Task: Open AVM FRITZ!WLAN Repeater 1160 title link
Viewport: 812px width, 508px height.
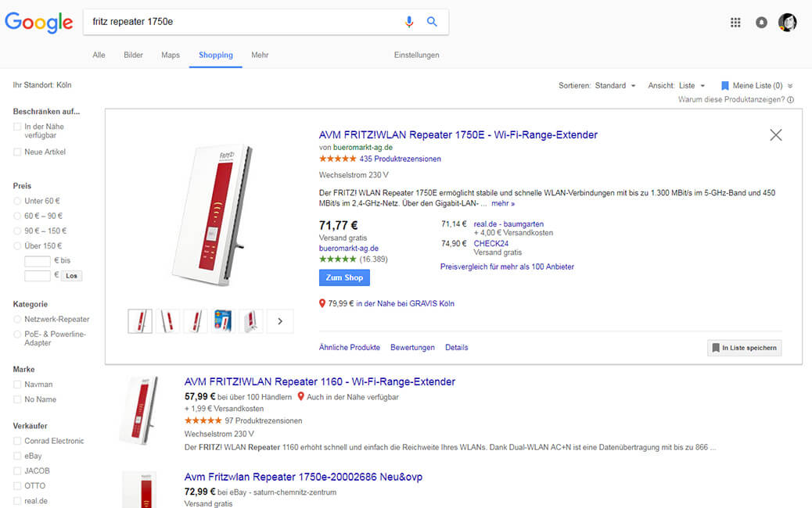Action: click(320, 381)
